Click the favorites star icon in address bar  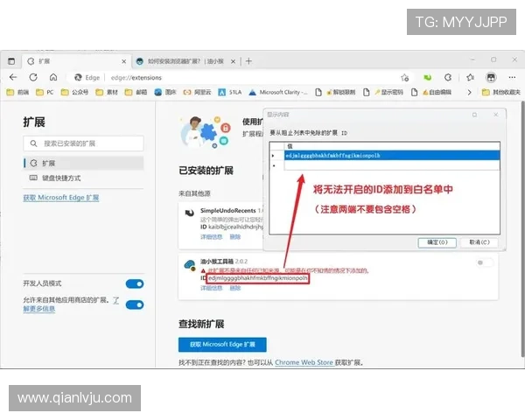[x=404, y=77]
